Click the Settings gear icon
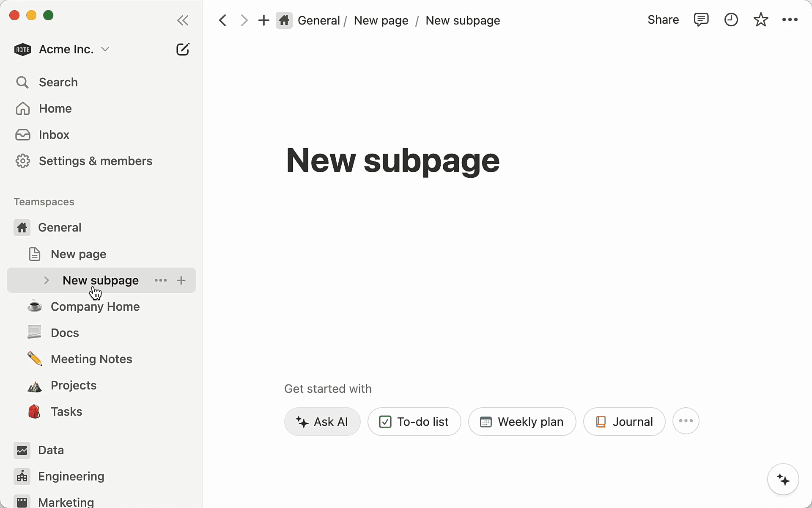This screenshot has height=508, width=812. pyautogui.click(x=22, y=161)
